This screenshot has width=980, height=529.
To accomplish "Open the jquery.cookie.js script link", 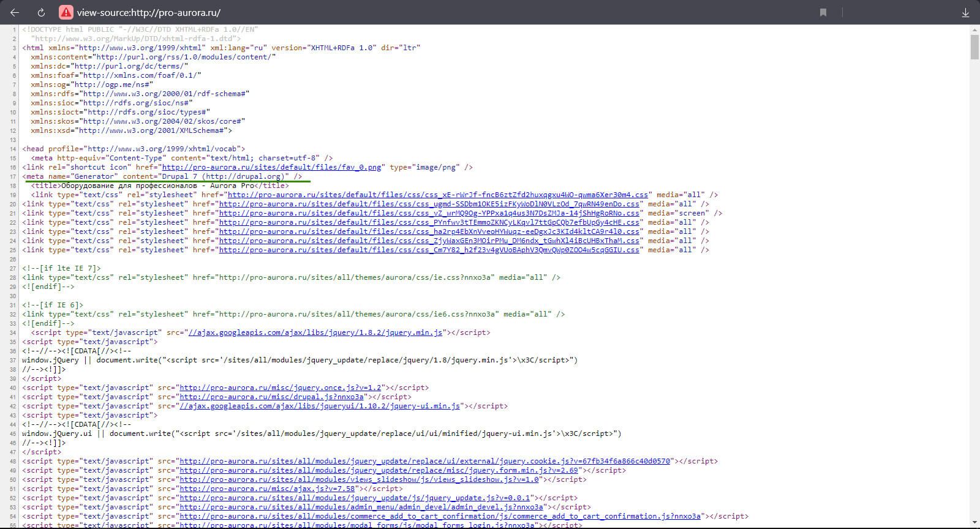I will [x=424, y=461].
